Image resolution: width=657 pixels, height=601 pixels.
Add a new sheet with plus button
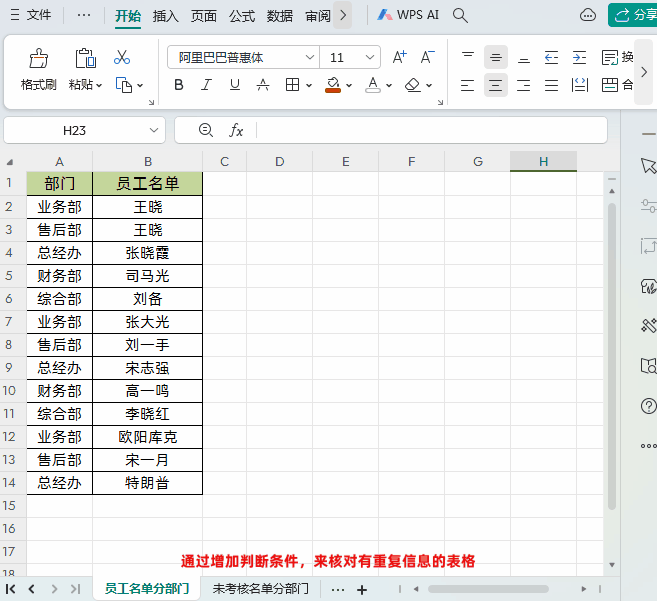coord(362,589)
